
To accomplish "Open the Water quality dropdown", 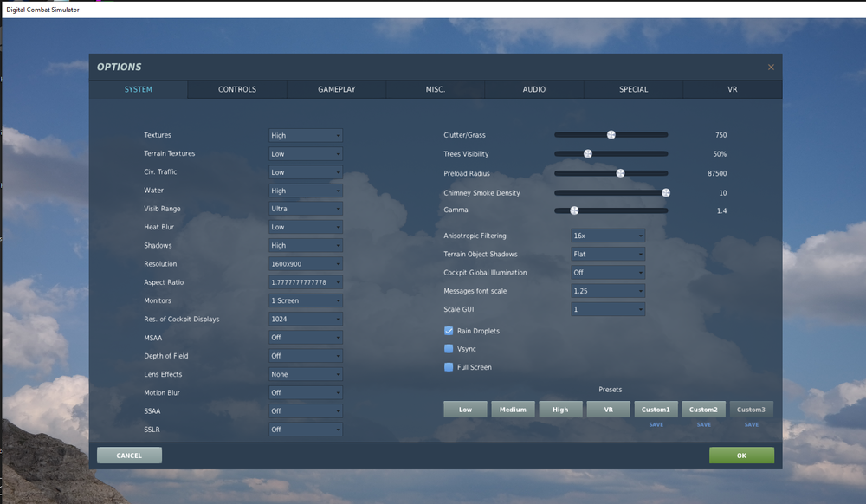I will 305,190.
